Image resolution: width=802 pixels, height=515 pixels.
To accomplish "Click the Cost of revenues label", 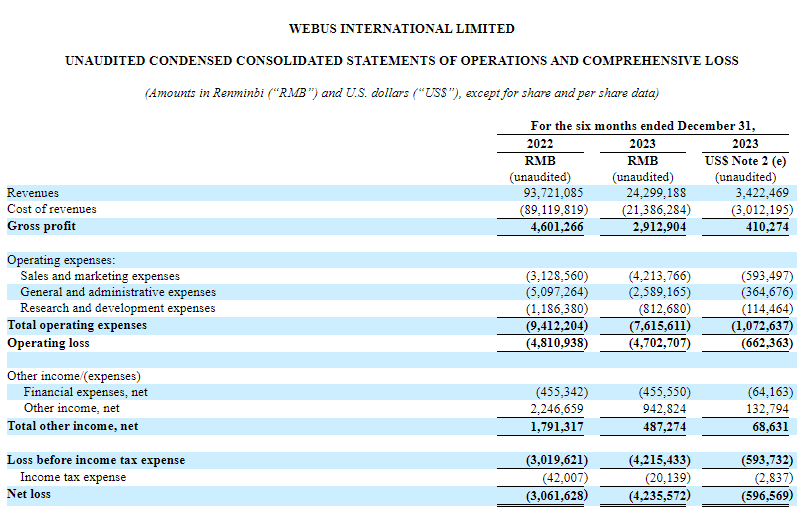I will point(52,209).
